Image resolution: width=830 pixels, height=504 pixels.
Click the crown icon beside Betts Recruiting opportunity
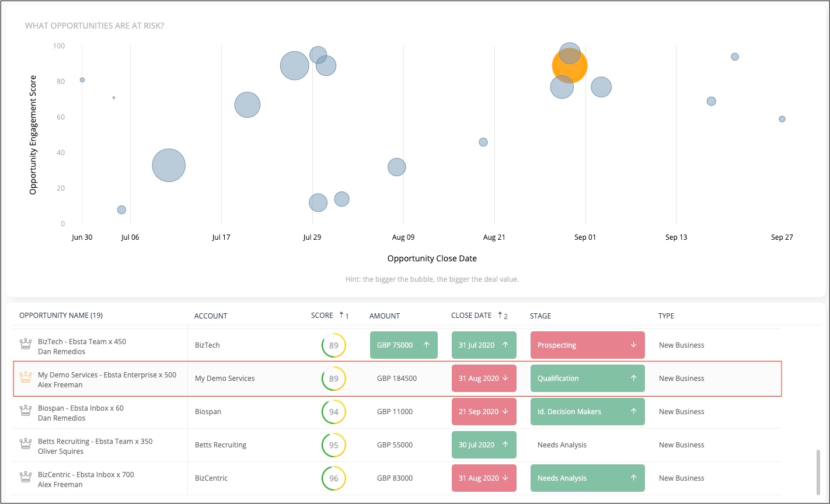click(25, 444)
